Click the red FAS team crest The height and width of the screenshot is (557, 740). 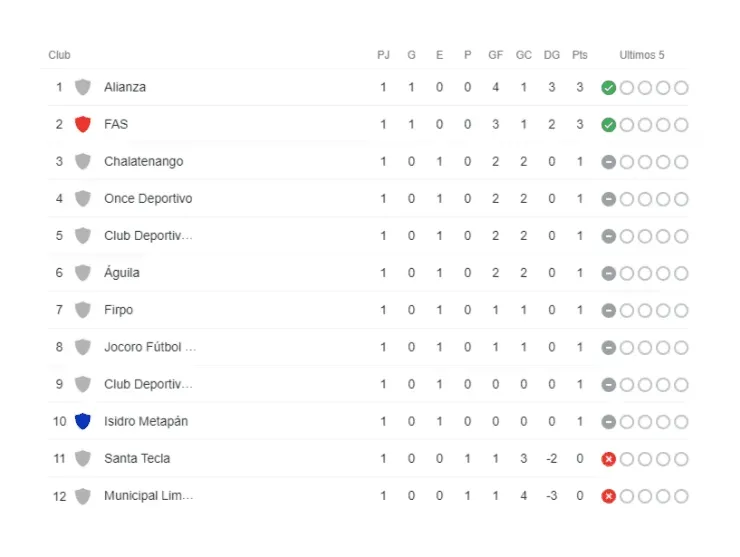click(x=83, y=125)
